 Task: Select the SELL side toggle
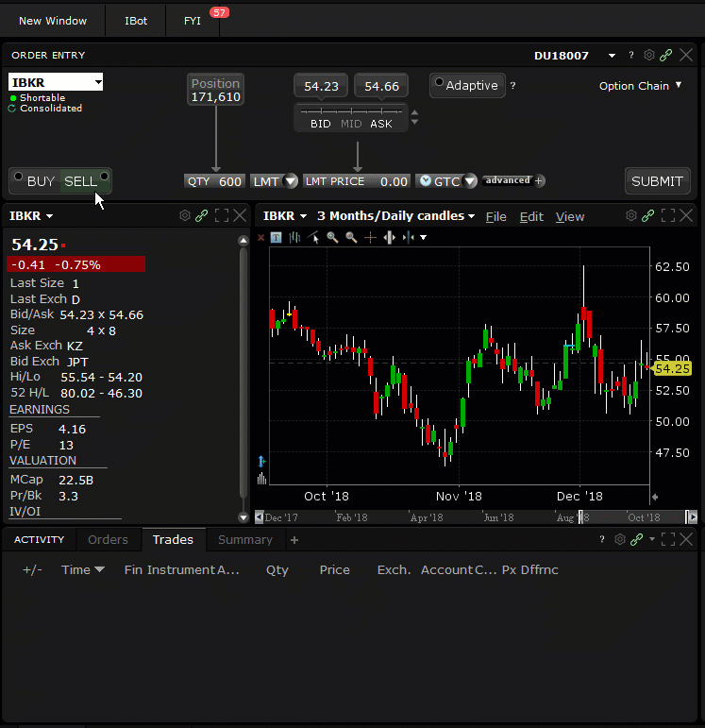click(x=81, y=181)
